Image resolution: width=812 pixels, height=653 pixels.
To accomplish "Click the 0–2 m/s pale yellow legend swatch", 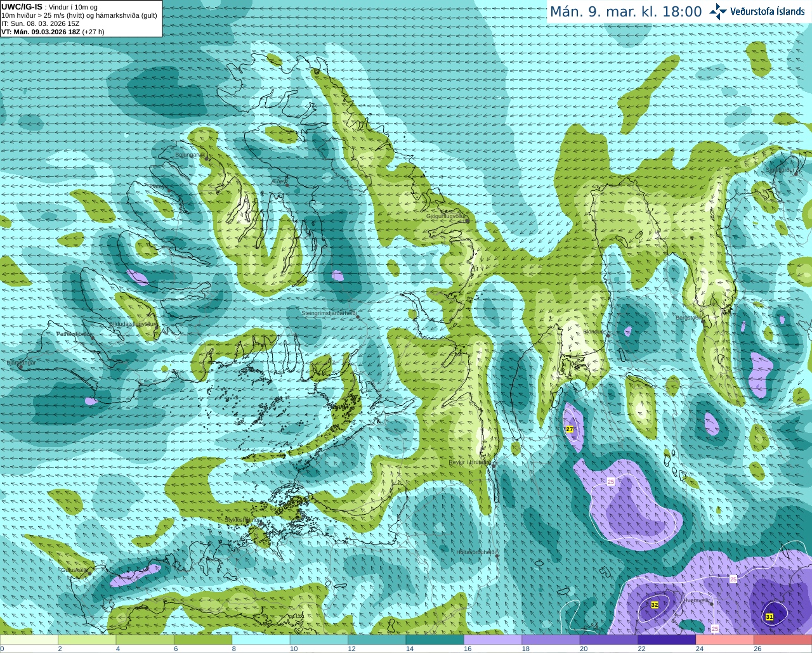I will [x=29, y=640].
